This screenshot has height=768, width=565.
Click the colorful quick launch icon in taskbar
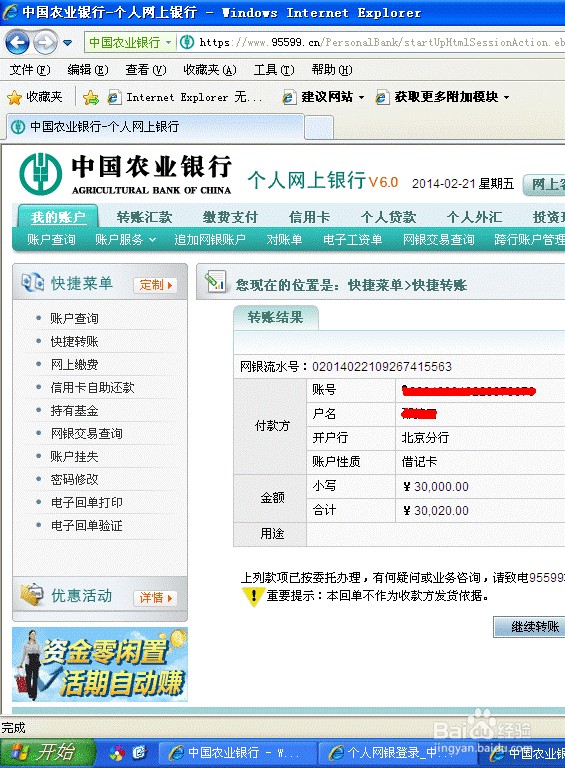(117, 753)
